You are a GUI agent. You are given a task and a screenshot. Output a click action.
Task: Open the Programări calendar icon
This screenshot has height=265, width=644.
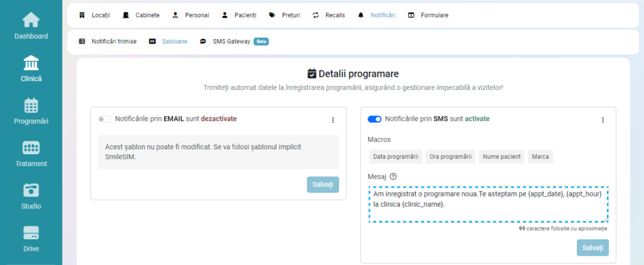tap(31, 105)
